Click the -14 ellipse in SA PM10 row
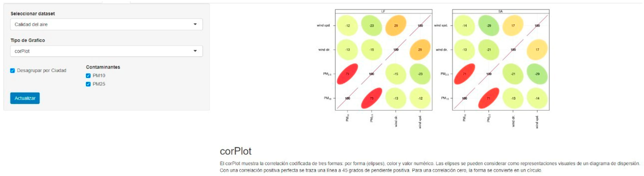Viewport: 644px width, 176px height. click(x=537, y=98)
